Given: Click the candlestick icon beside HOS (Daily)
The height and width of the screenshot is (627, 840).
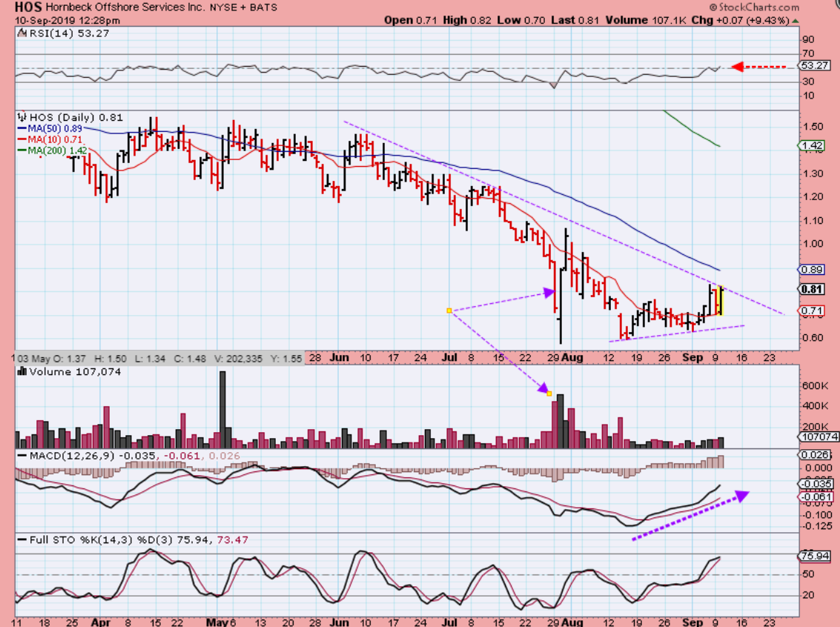Looking at the screenshot, I should pos(22,116).
